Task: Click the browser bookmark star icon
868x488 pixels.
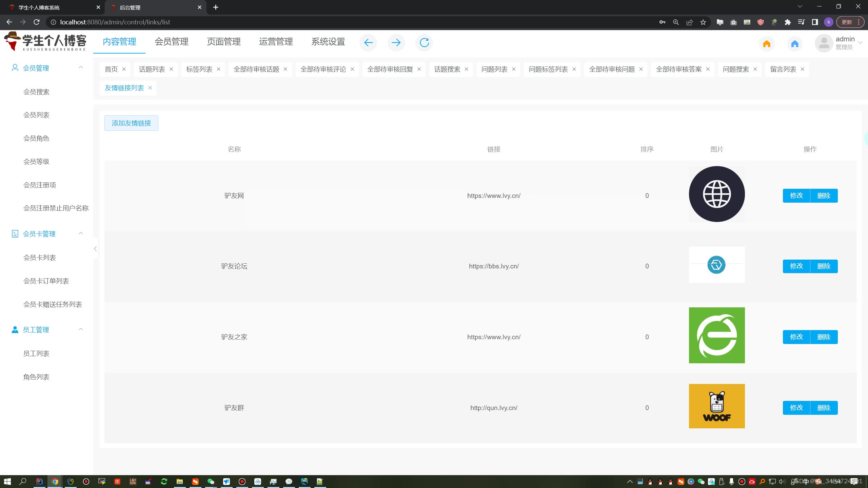Action: pyautogui.click(x=703, y=22)
